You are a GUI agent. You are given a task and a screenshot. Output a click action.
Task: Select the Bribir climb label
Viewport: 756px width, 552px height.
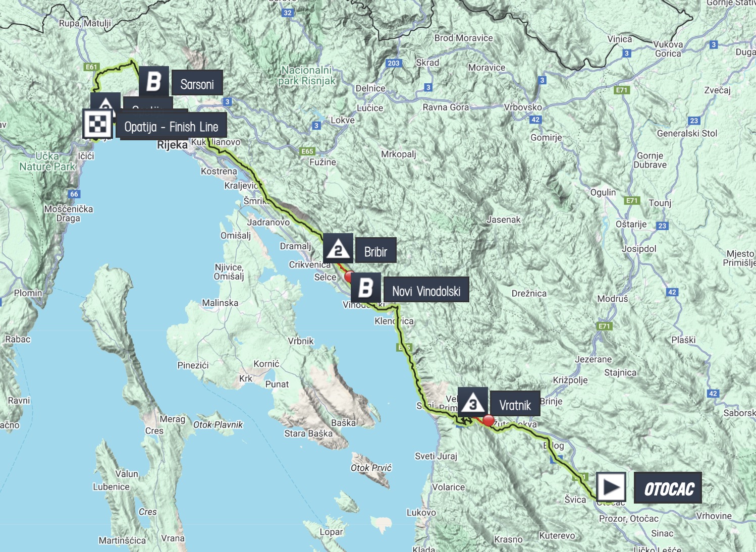click(x=376, y=251)
